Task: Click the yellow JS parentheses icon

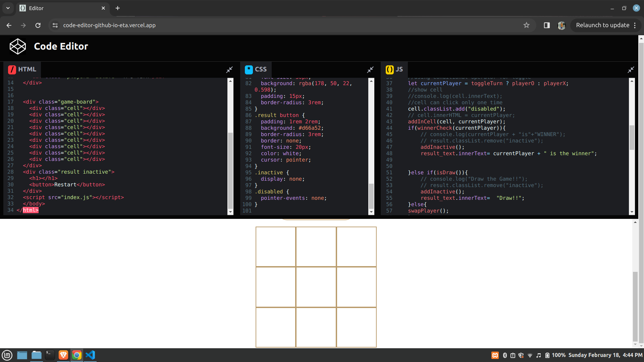Action: click(x=389, y=69)
